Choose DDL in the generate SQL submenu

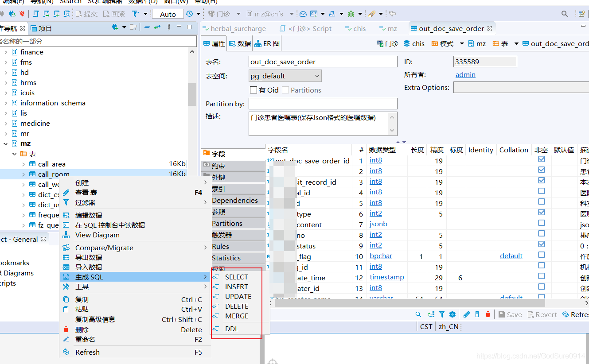(231, 329)
